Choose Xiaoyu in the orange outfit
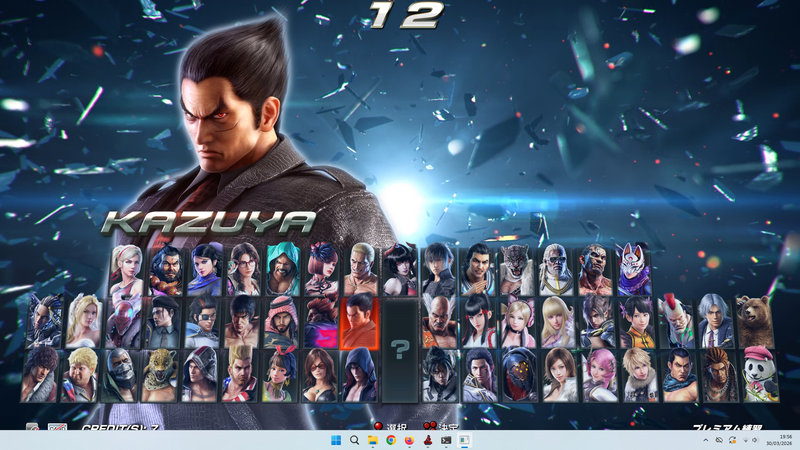800x450 pixels. (637, 322)
